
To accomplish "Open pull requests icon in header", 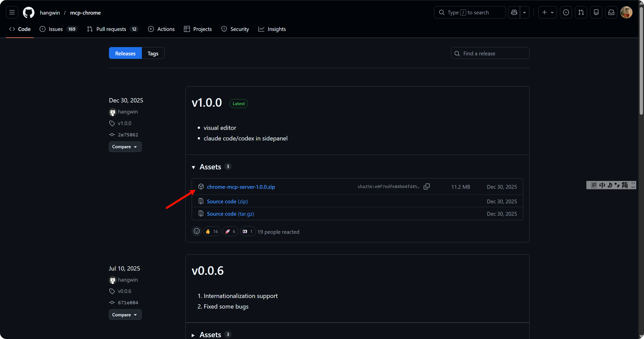I will 581,12.
